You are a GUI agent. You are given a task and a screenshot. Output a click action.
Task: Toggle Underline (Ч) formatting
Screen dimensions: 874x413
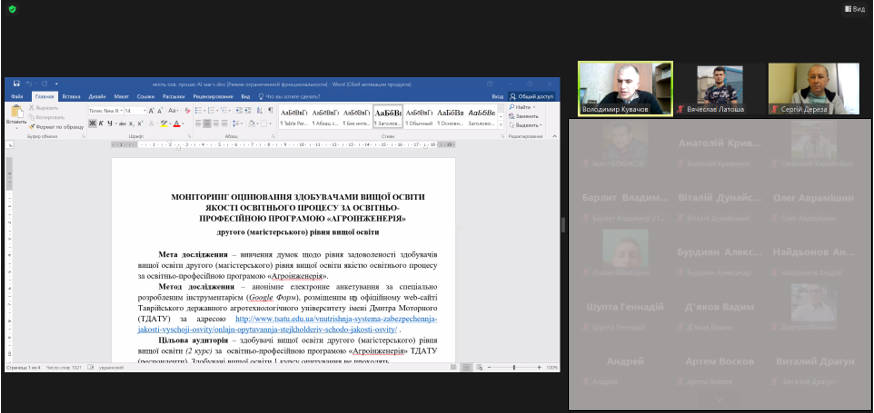pos(110,123)
